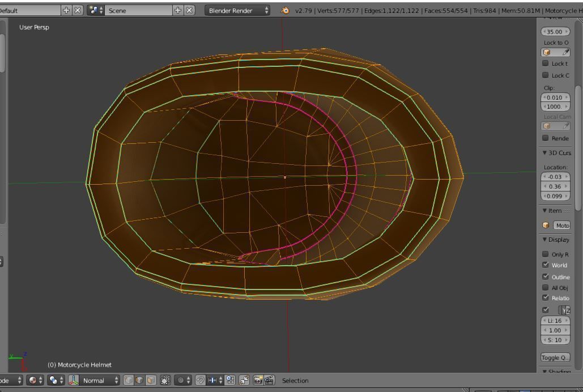
Task: Open the Blender Render engine dropdown
Action: tap(238, 10)
